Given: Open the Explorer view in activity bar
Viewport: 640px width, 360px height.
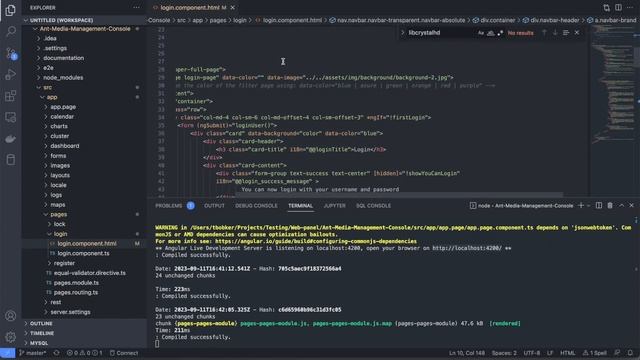Looking at the screenshot, I should coord(11,9).
